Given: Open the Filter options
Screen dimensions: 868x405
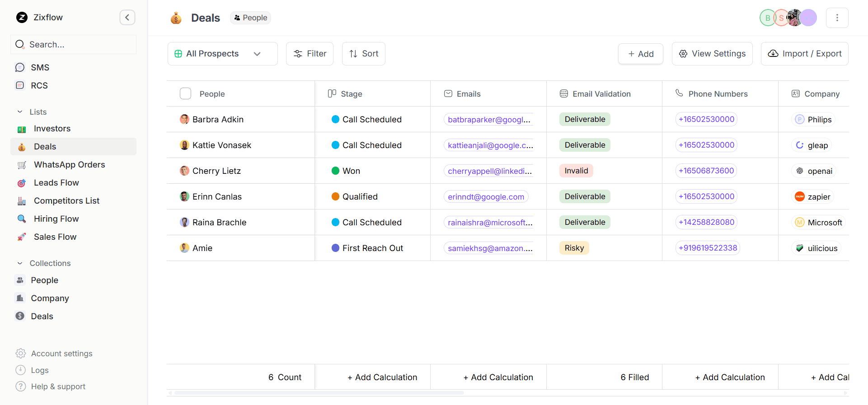Looking at the screenshot, I should click(310, 54).
